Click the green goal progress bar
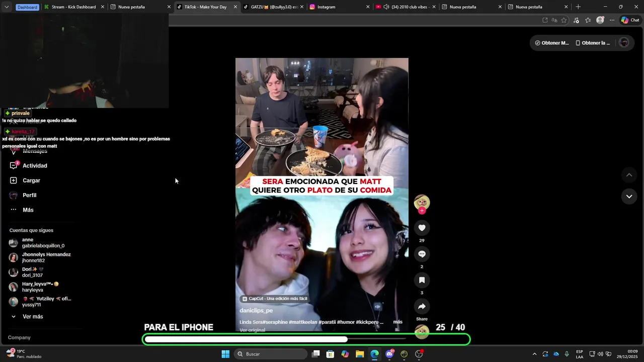 pos(306,339)
